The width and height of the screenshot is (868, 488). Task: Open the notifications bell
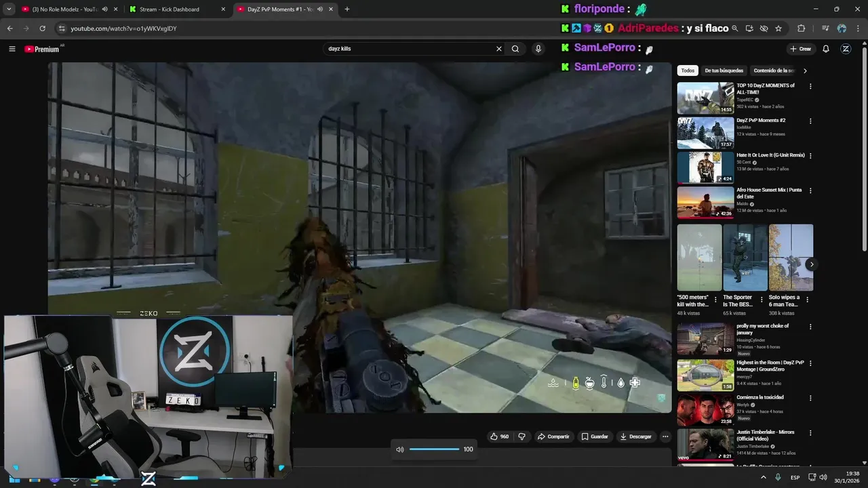pos(826,49)
